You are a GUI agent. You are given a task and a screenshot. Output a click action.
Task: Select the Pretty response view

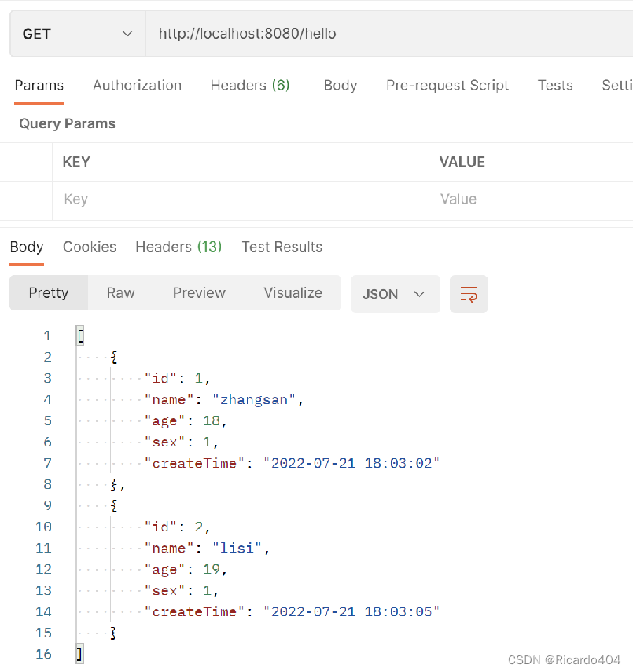(48, 293)
